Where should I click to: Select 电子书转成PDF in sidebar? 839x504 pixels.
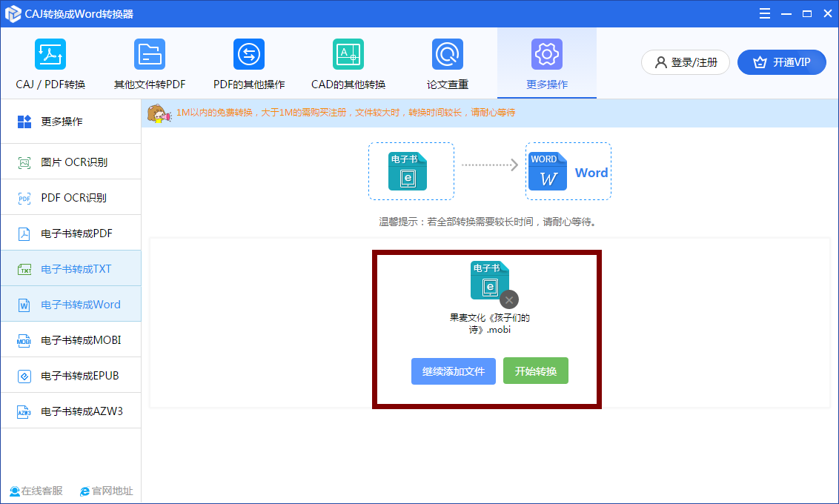click(x=70, y=233)
